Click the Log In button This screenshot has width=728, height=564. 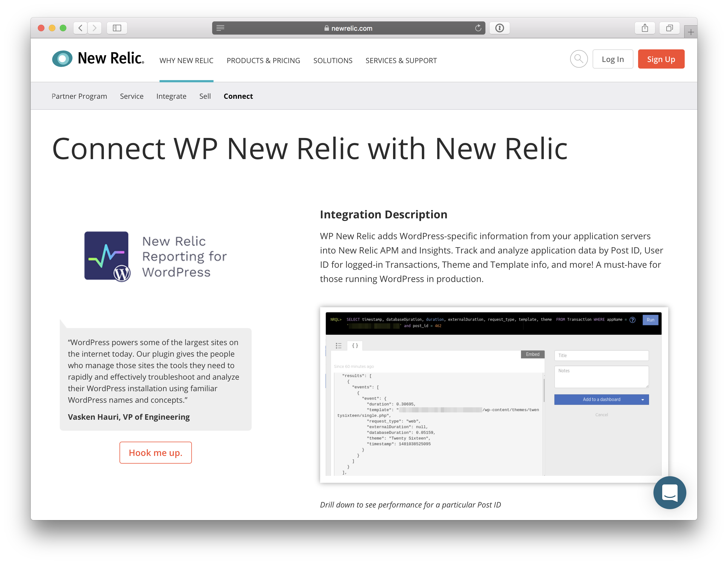613,59
